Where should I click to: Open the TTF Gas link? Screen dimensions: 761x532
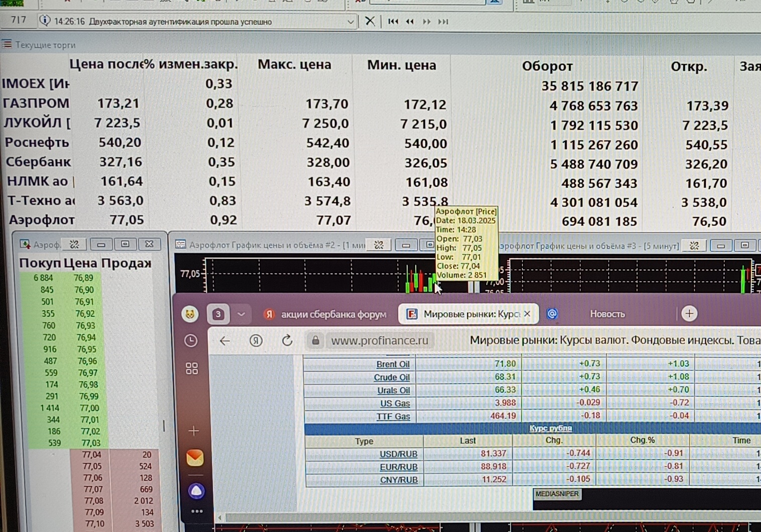pos(393,416)
